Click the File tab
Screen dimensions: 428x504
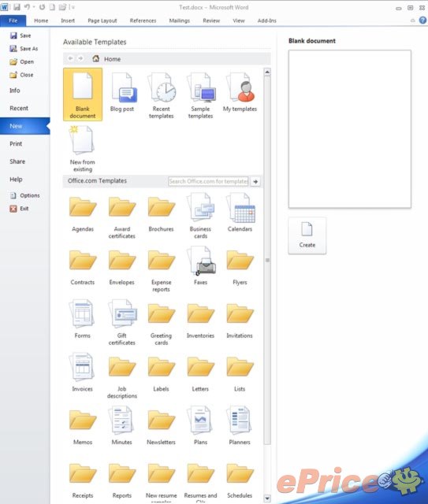coord(13,20)
